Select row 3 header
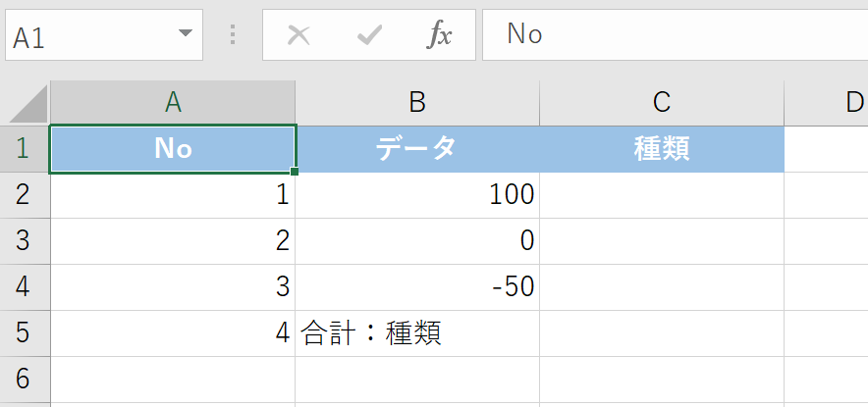Image resolution: width=868 pixels, height=407 pixels. click(x=25, y=241)
